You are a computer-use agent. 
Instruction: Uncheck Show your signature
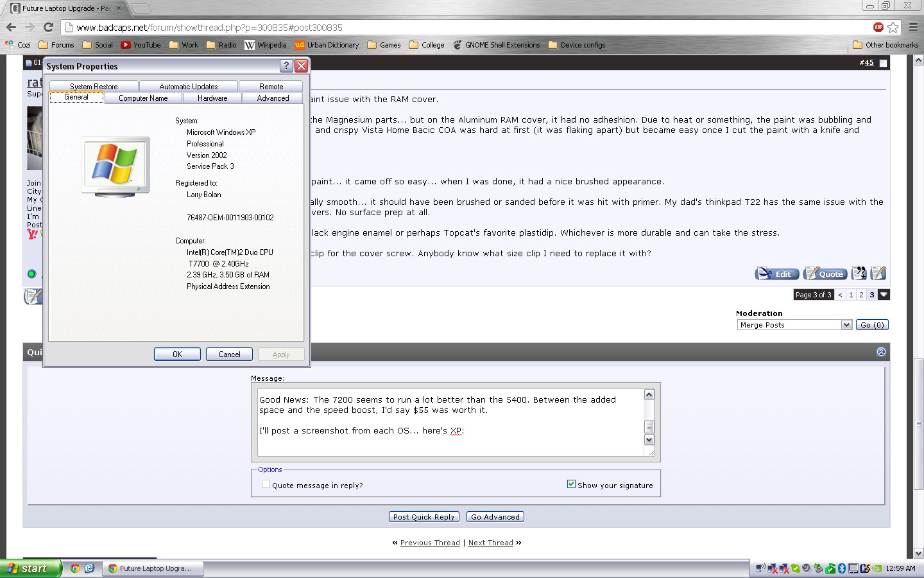571,484
